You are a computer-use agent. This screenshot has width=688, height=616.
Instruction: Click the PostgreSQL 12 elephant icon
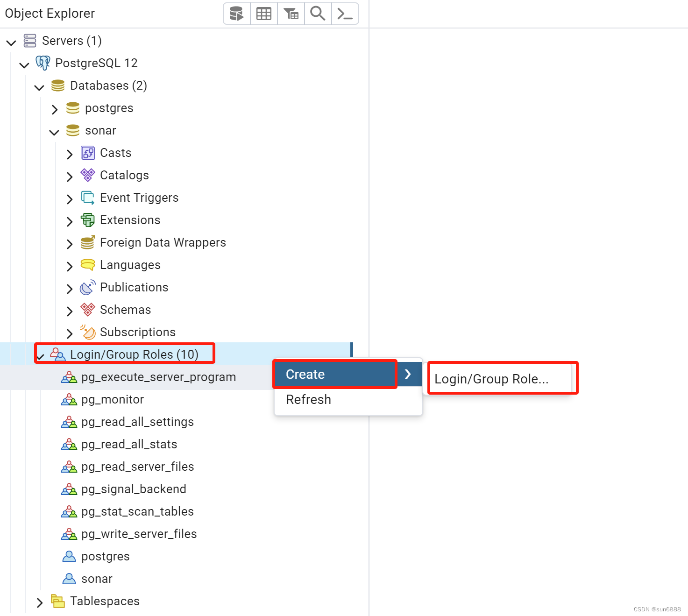click(x=43, y=63)
